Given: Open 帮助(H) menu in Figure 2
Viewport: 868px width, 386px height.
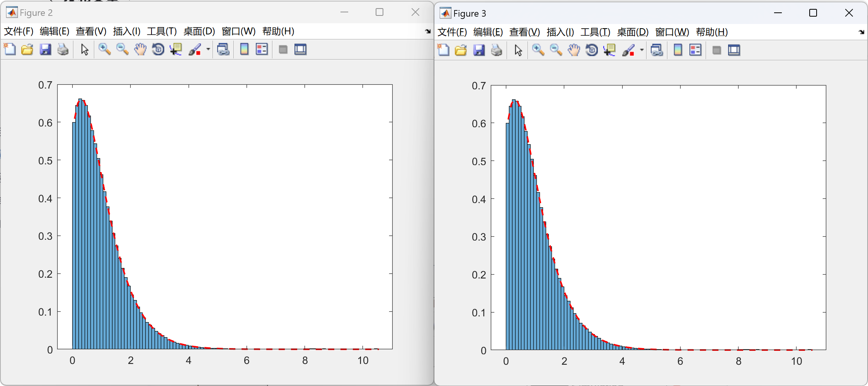Looking at the screenshot, I should point(278,31).
